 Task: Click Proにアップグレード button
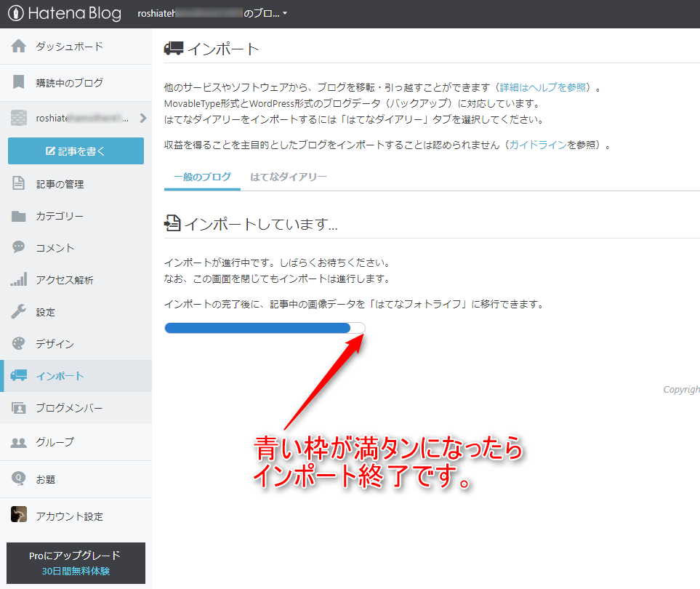[76, 563]
